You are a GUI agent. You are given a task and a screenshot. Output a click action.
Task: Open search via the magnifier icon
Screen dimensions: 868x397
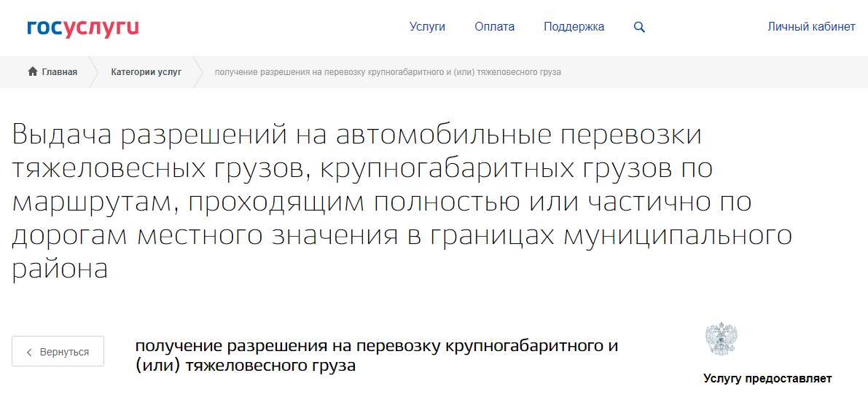[x=639, y=27]
